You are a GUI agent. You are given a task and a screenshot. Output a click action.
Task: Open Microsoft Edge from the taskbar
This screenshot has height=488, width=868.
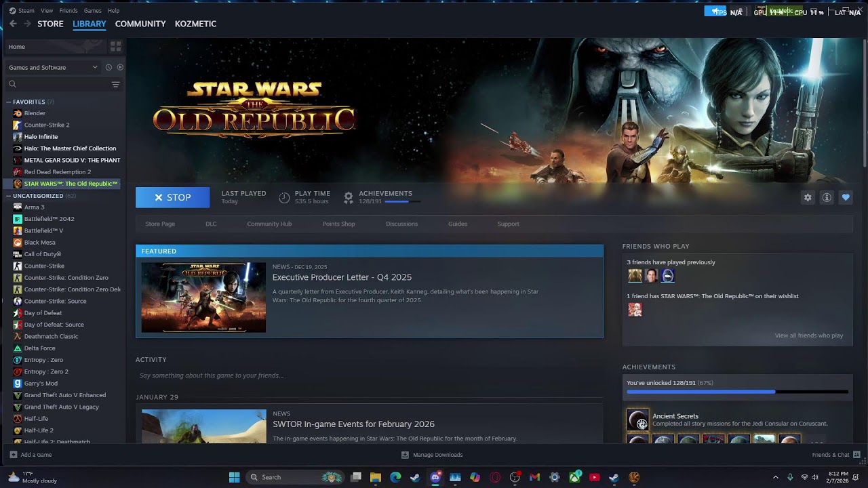(x=395, y=477)
